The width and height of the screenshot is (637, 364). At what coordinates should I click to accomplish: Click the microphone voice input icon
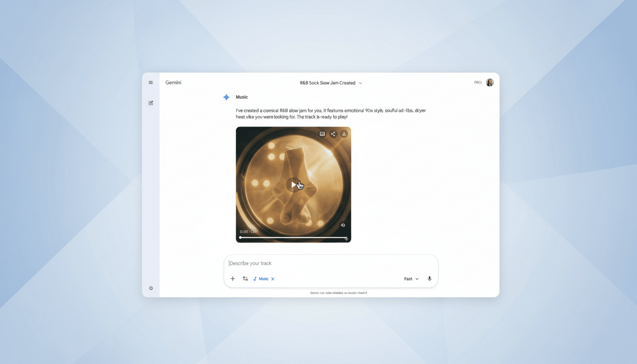click(x=429, y=279)
